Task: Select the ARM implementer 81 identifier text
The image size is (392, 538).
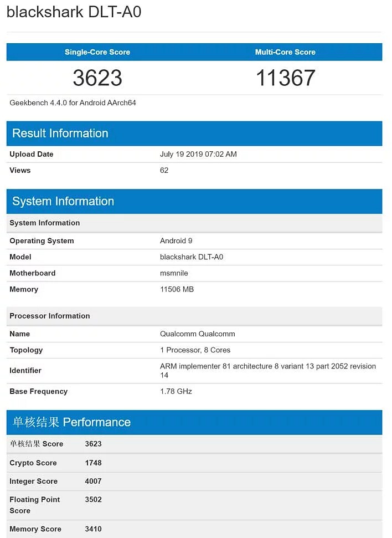Action: tap(268, 371)
